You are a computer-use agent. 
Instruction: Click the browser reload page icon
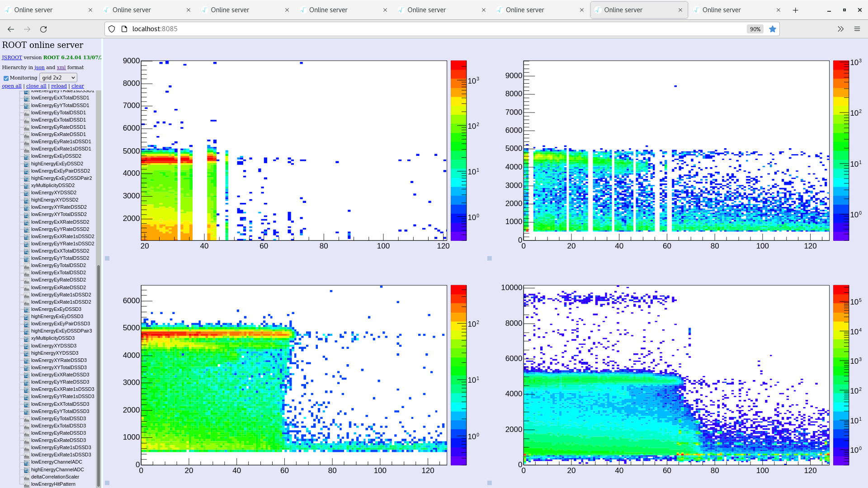pos(43,29)
